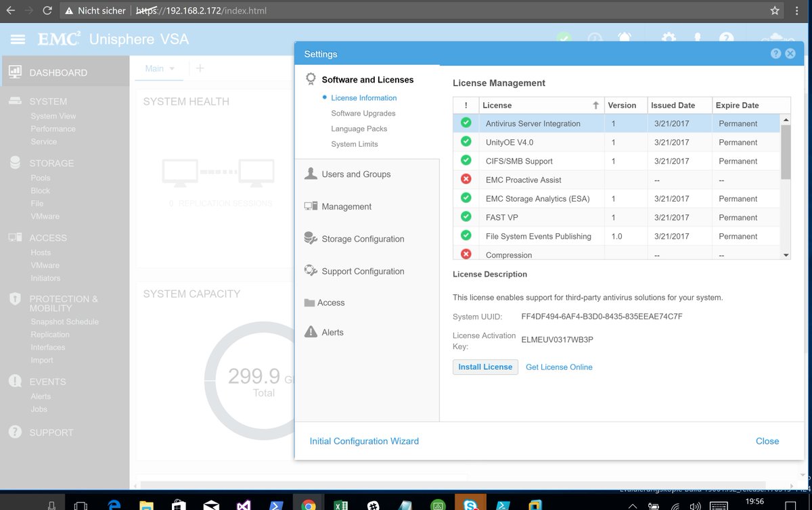
Task: Click the Software and Licenses ribbon icon
Action: point(311,79)
